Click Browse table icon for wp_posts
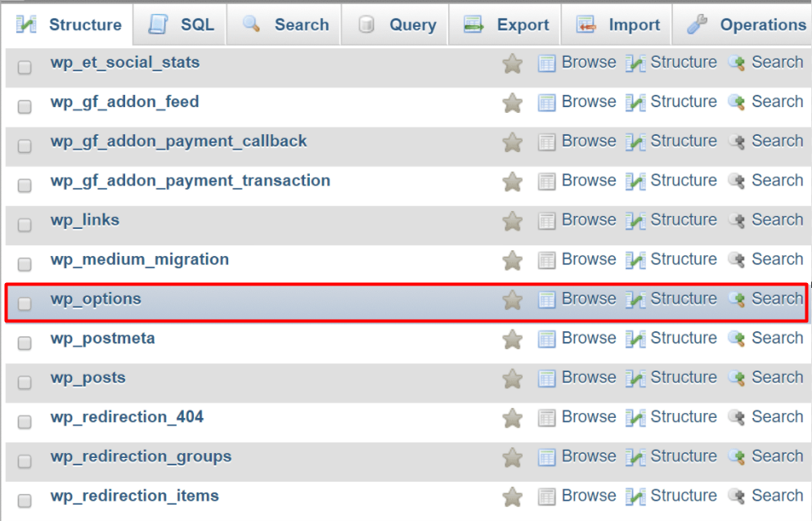The width and height of the screenshot is (812, 521). (546, 379)
